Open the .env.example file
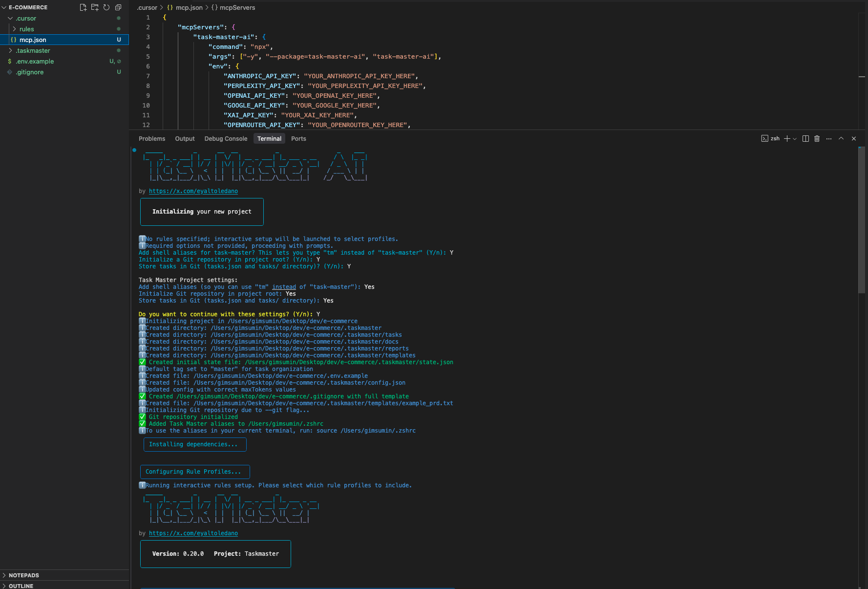868x589 pixels. [x=36, y=61]
